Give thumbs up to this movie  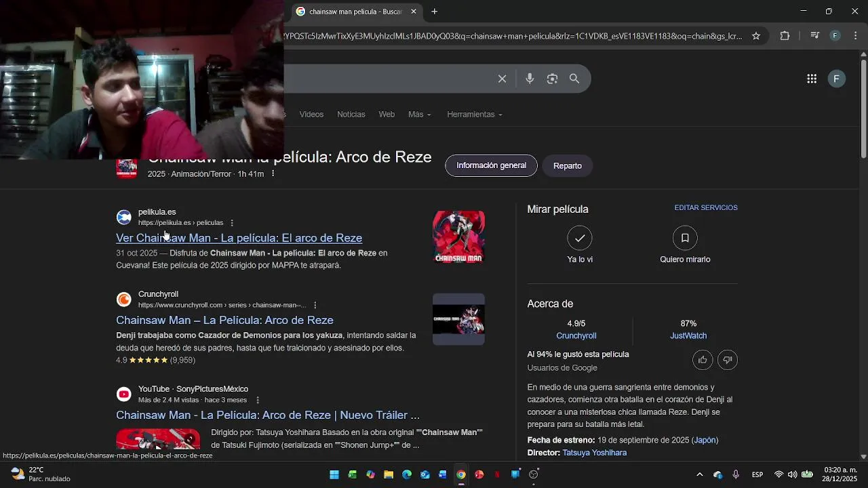pyautogui.click(x=703, y=360)
